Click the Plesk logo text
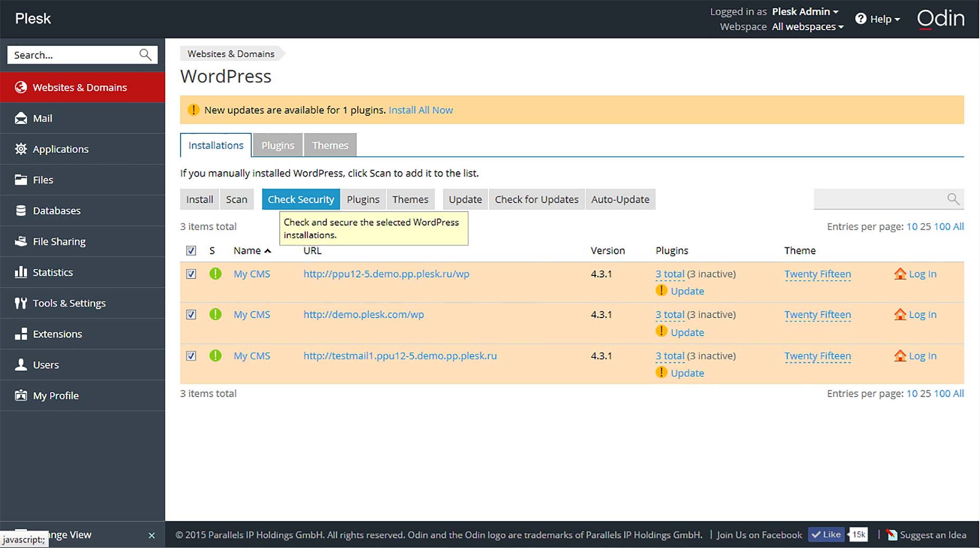The height and width of the screenshot is (548, 980). tap(33, 18)
